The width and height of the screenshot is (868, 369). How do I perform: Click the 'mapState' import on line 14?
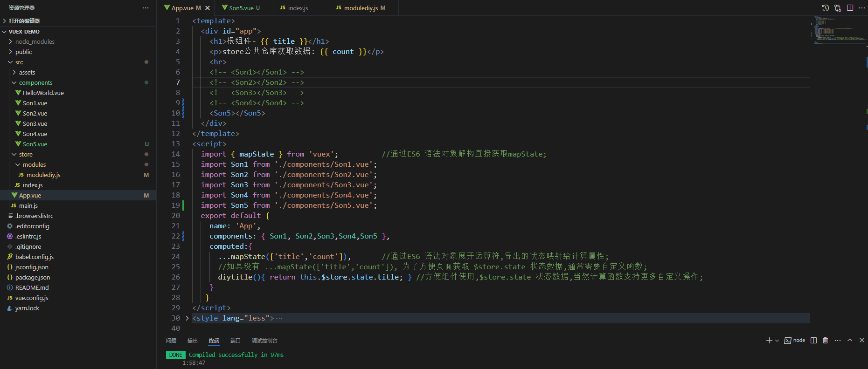point(257,154)
